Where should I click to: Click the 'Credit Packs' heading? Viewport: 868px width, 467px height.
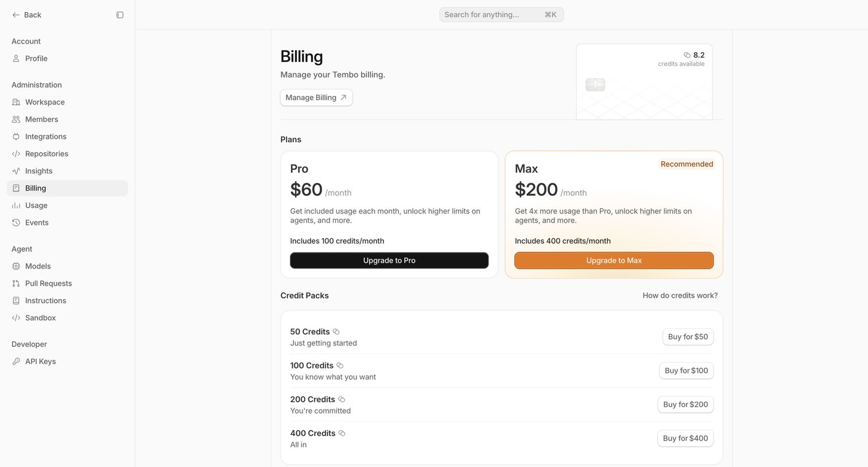304,295
